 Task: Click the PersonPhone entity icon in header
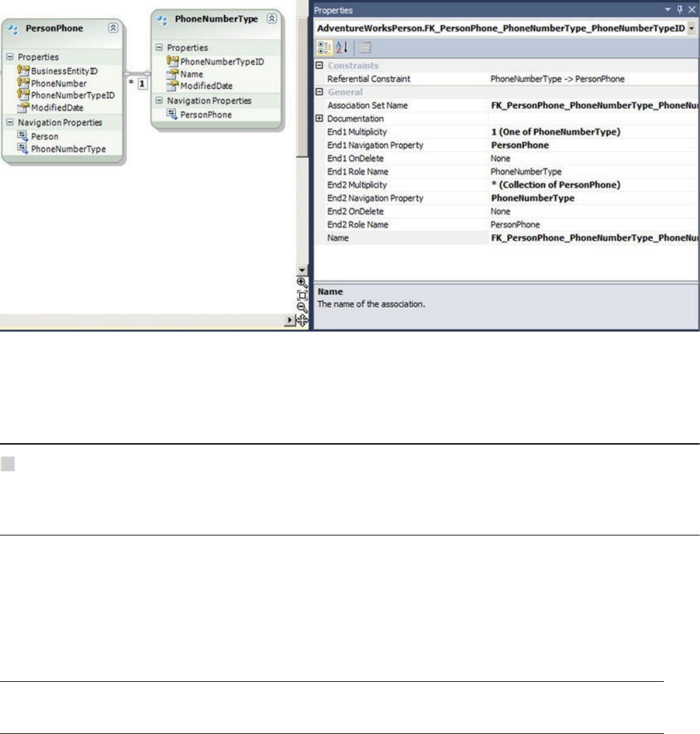[x=13, y=29]
